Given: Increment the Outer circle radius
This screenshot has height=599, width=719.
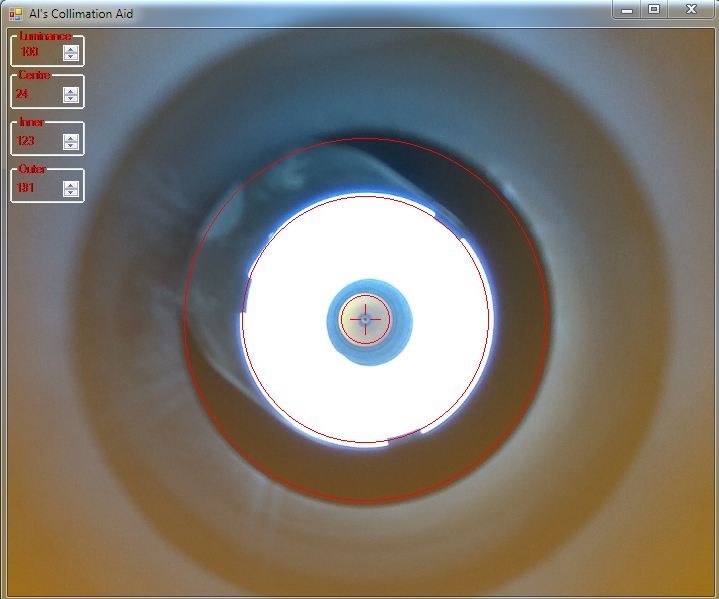Looking at the screenshot, I should 71,184.
